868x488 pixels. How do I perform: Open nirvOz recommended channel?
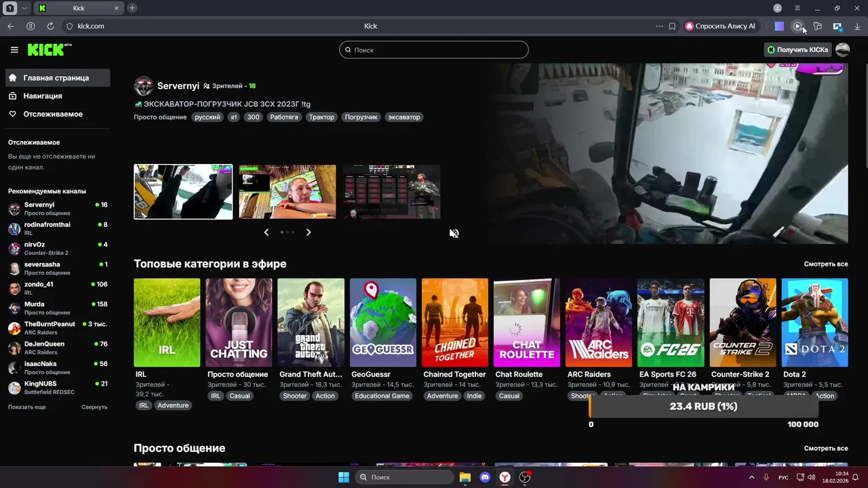pos(58,248)
